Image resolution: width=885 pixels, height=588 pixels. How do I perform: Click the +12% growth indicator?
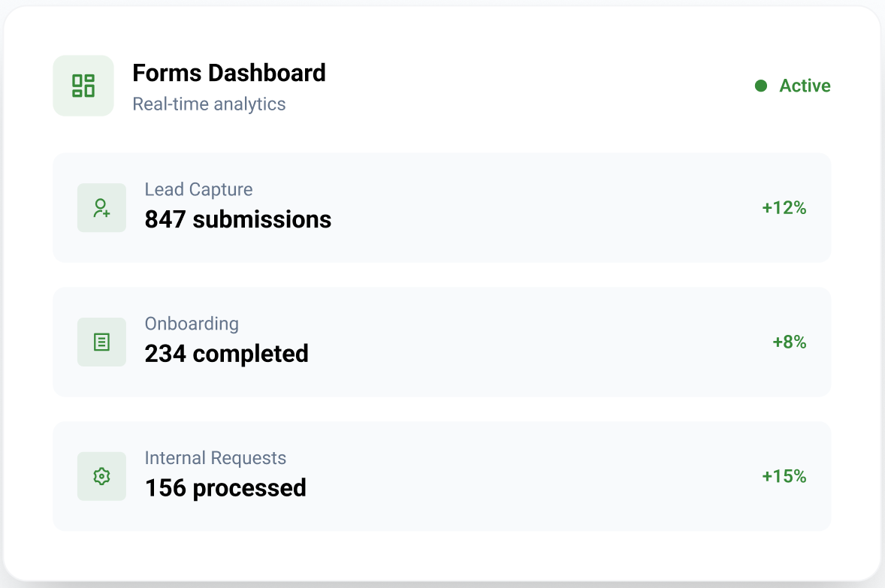784,208
